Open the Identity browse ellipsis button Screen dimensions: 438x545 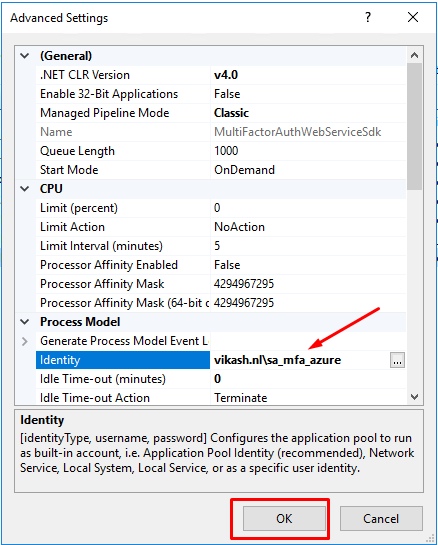coord(397,360)
